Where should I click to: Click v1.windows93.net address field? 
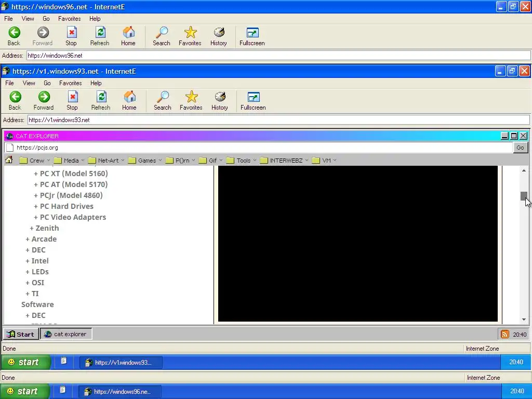278,120
